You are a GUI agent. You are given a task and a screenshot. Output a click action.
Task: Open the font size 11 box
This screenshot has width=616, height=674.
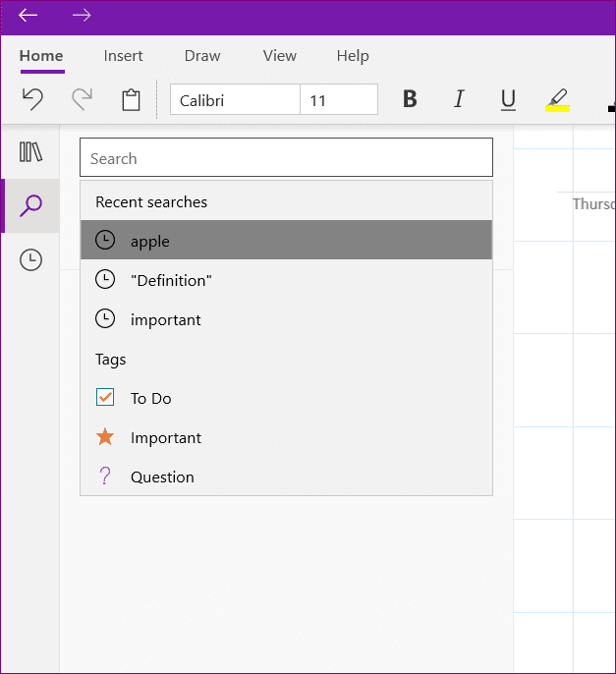coord(339,100)
